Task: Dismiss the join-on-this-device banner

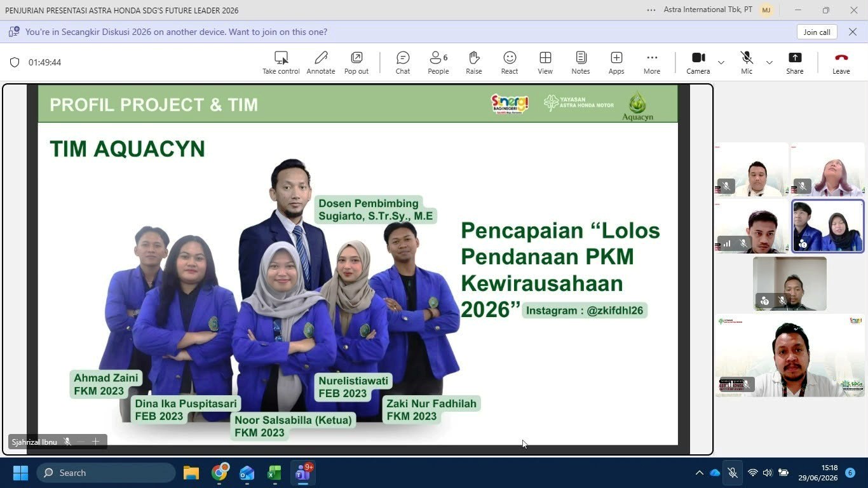Action: point(853,32)
